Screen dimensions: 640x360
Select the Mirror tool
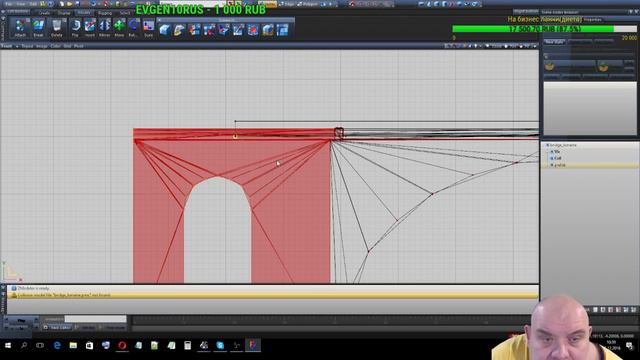pos(104,28)
